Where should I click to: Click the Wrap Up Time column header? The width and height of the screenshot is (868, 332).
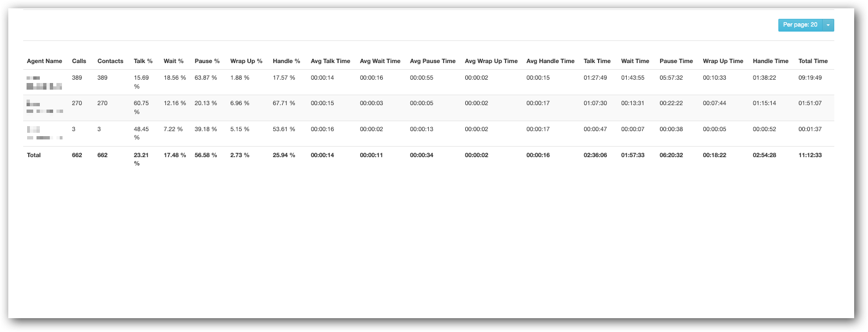coord(723,61)
